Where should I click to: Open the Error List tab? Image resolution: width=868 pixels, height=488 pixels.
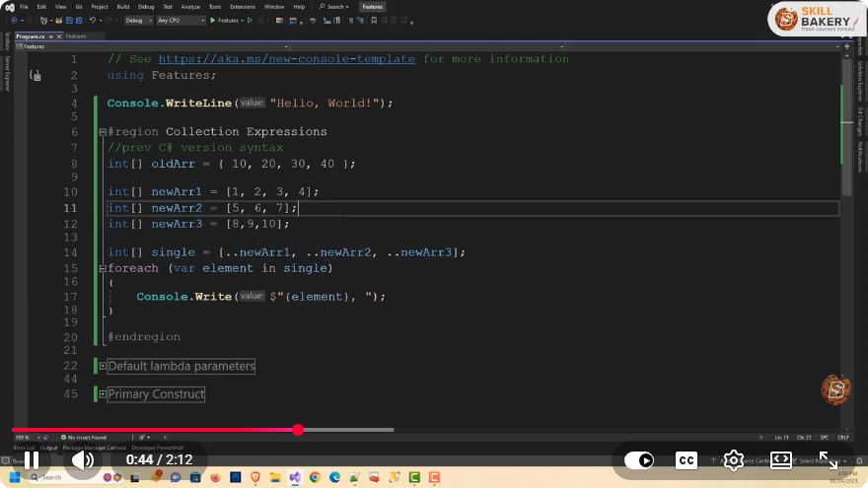[x=24, y=448]
